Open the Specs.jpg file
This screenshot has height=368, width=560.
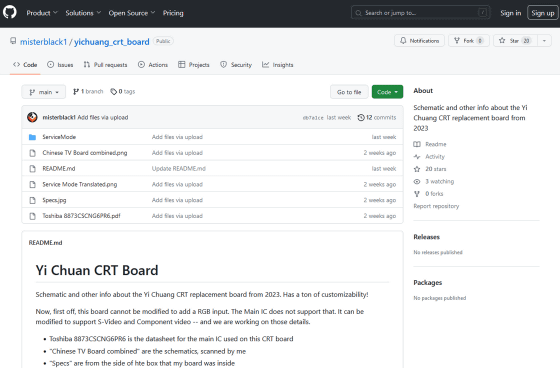tap(54, 200)
